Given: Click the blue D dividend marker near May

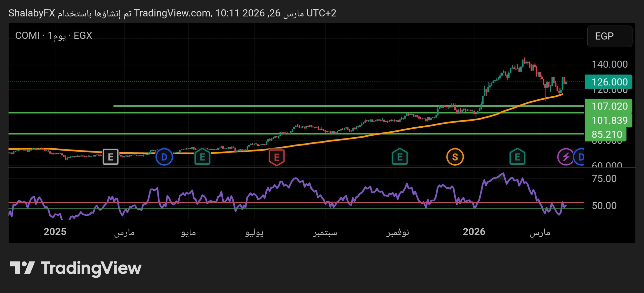Looking at the screenshot, I should coord(164,157).
